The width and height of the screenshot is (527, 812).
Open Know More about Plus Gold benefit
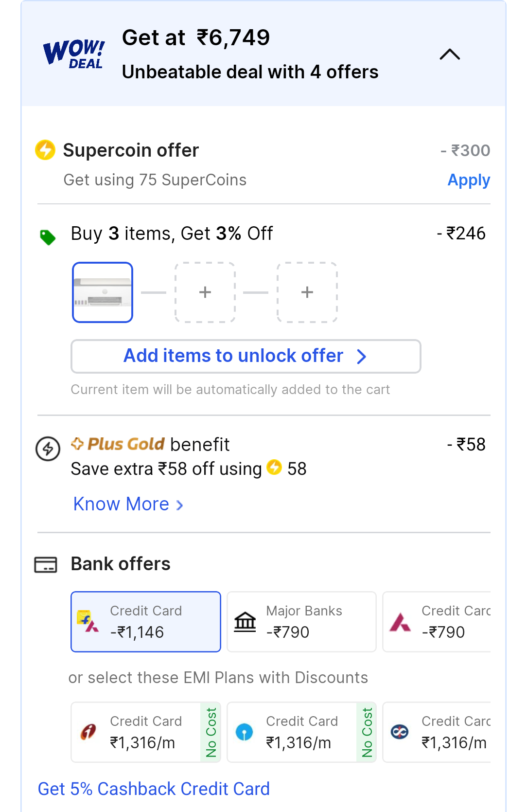pos(128,505)
